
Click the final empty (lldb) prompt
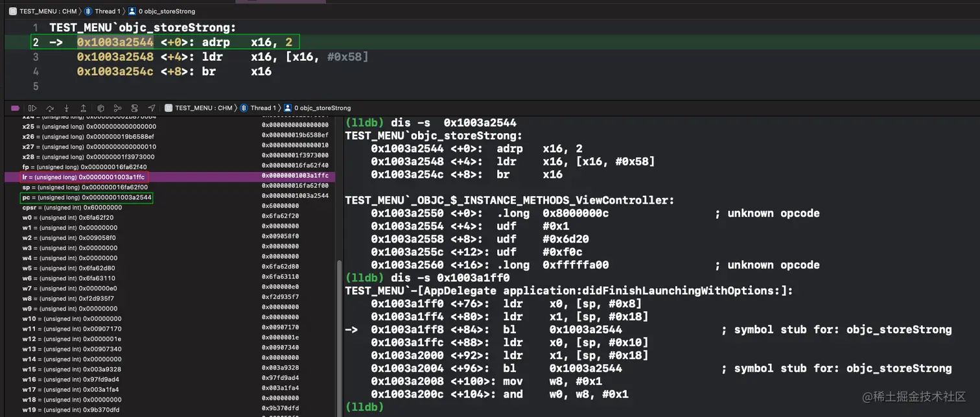pos(364,407)
